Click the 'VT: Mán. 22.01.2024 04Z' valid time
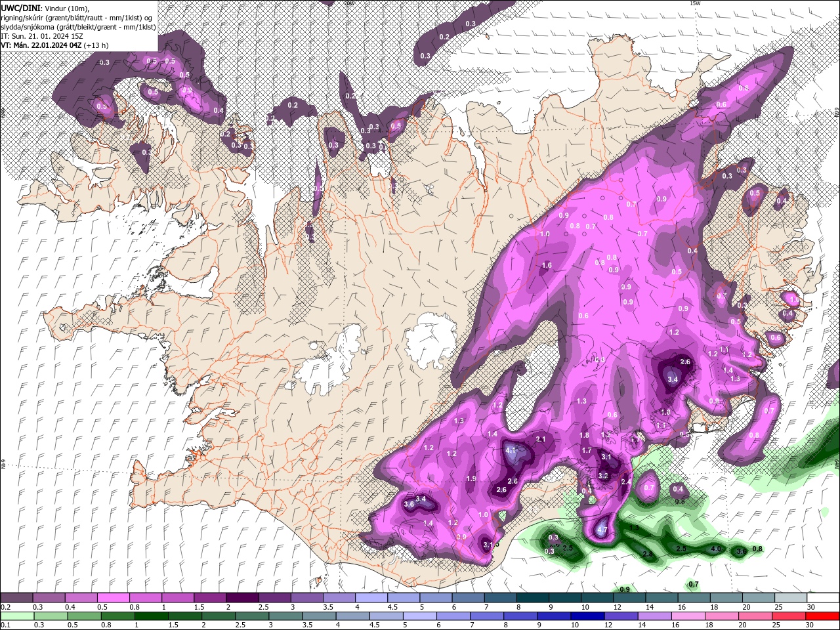 point(41,45)
